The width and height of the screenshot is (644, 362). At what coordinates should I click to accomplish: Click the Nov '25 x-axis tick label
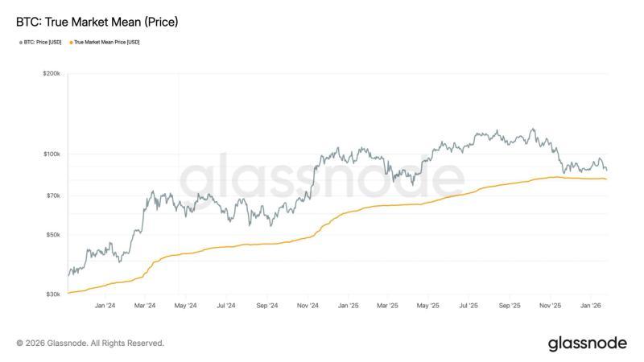(551, 306)
